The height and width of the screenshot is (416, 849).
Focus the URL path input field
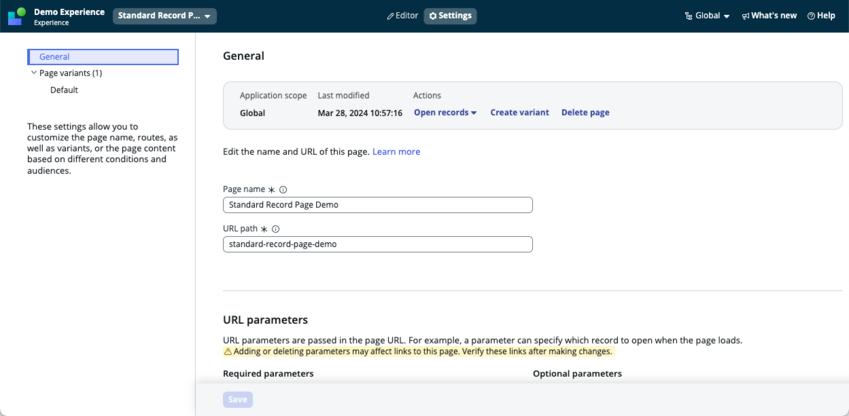[x=378, y=244]
